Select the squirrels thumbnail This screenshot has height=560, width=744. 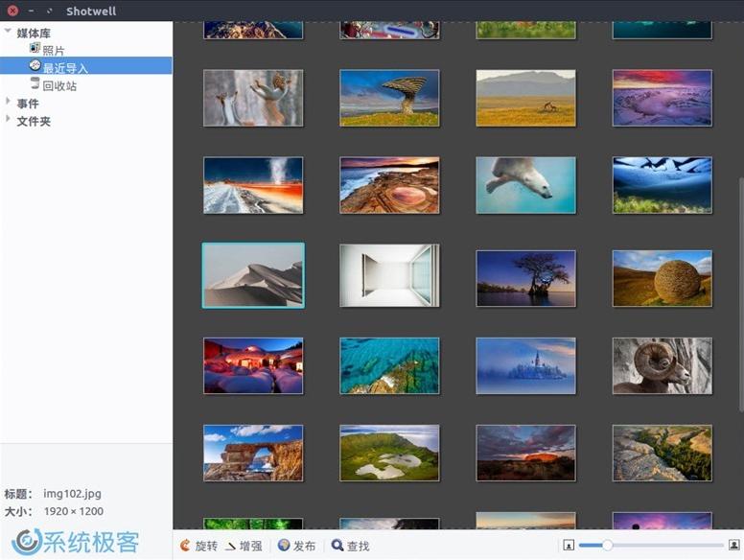pos(253,98)
